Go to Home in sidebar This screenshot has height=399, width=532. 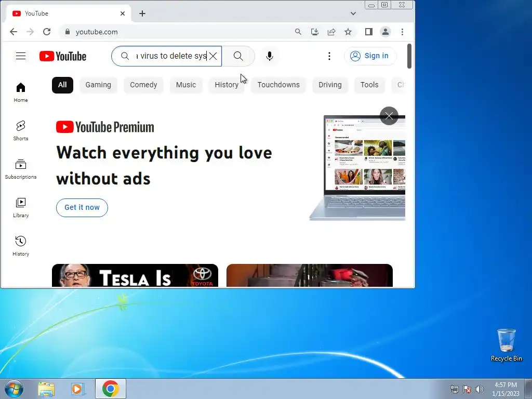[x=21, y=92]
